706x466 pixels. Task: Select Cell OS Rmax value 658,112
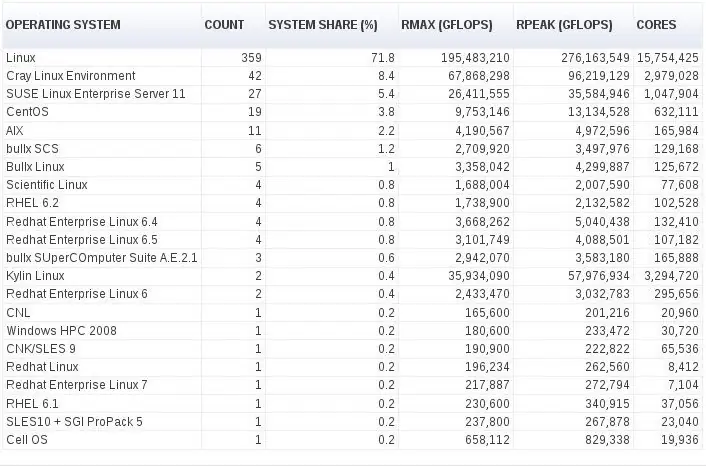pos(487,439)
